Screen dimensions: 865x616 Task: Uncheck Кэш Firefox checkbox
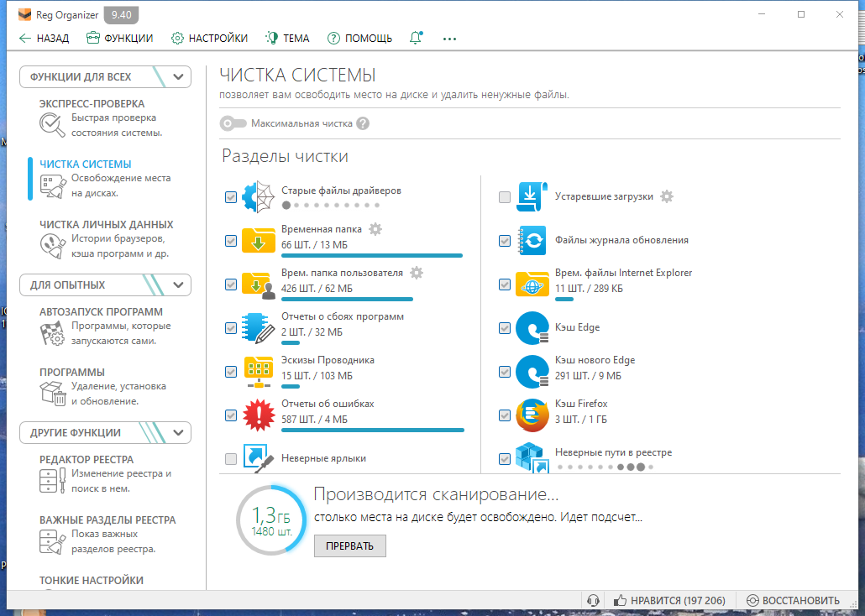pyautogui.click(x=505, y=415)
